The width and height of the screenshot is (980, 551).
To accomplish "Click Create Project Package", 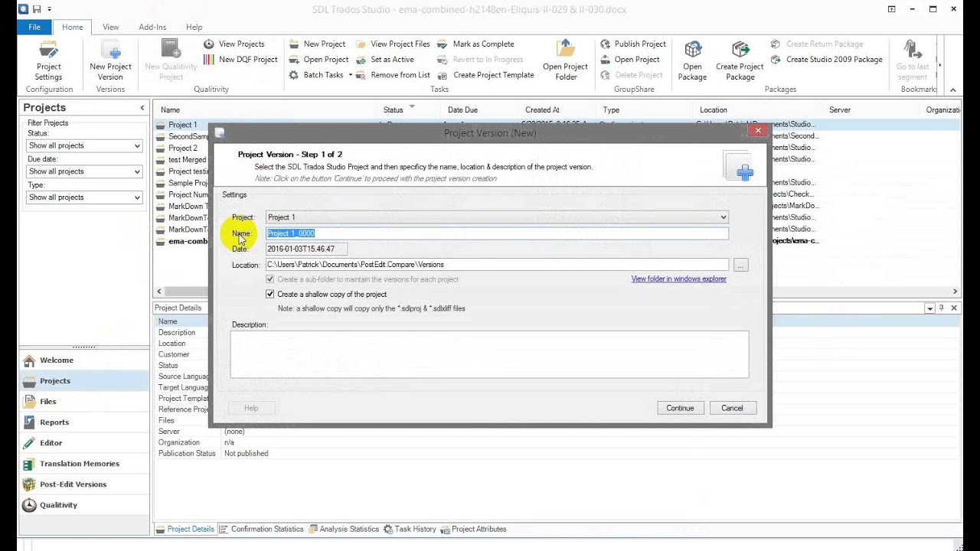I will [740, 61].
